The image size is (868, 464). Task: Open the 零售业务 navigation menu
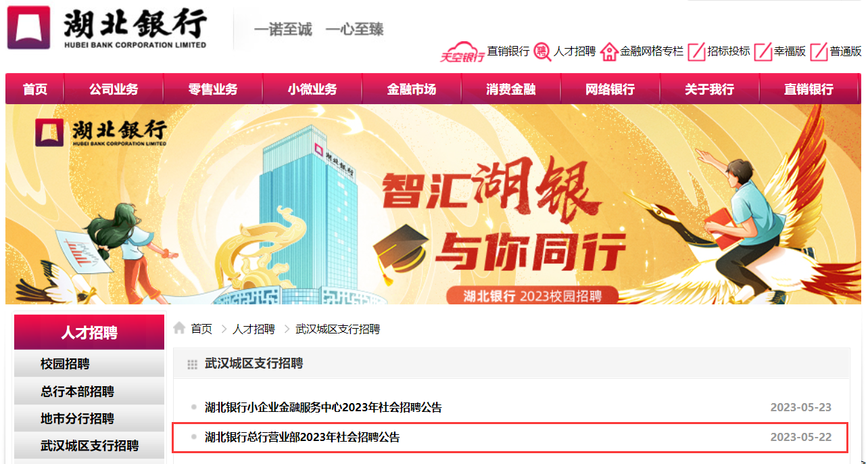pos(213,89)
